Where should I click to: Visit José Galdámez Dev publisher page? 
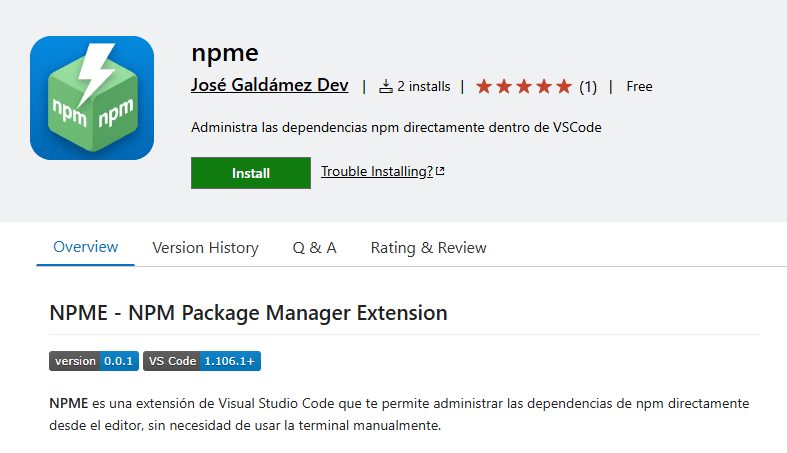click(269, 86)
